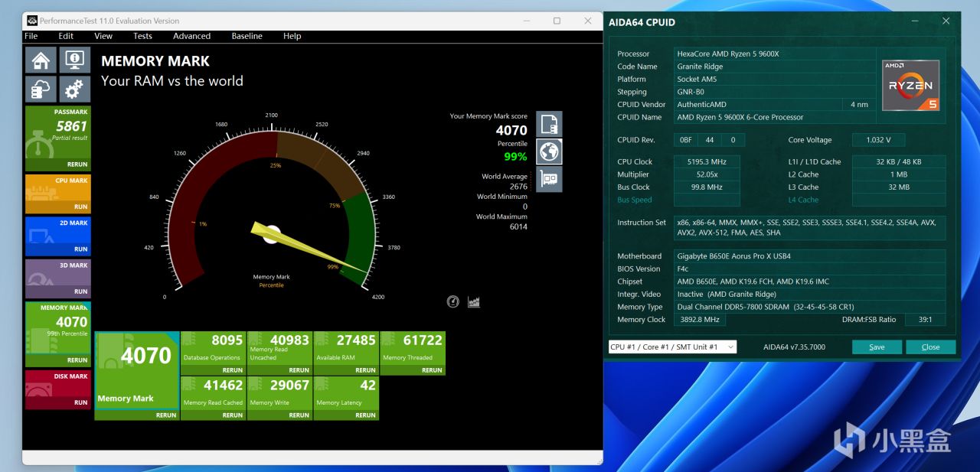Image resolution: width=980 pixels, height=472 pixels.
Task: Open the Help menu
Action: pos(292,36)
